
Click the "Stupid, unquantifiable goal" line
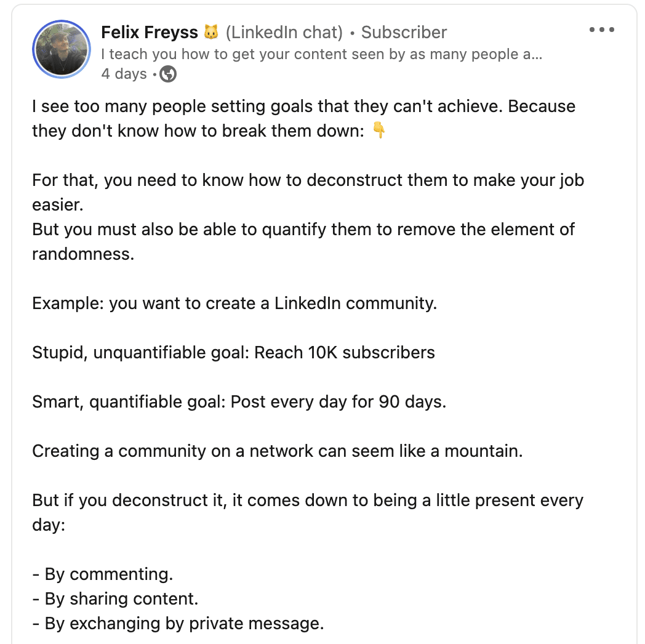(233, 353)
